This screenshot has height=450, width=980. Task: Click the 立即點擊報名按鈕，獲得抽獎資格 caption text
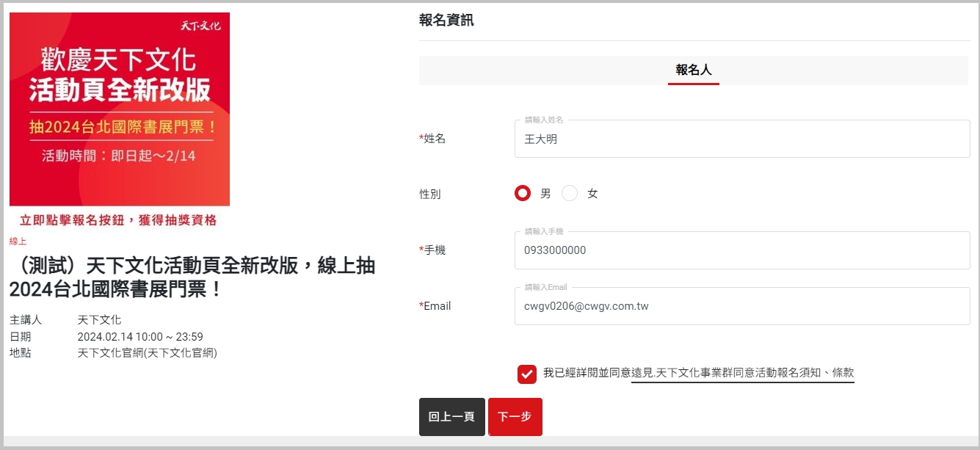click(x=118, y=220)
